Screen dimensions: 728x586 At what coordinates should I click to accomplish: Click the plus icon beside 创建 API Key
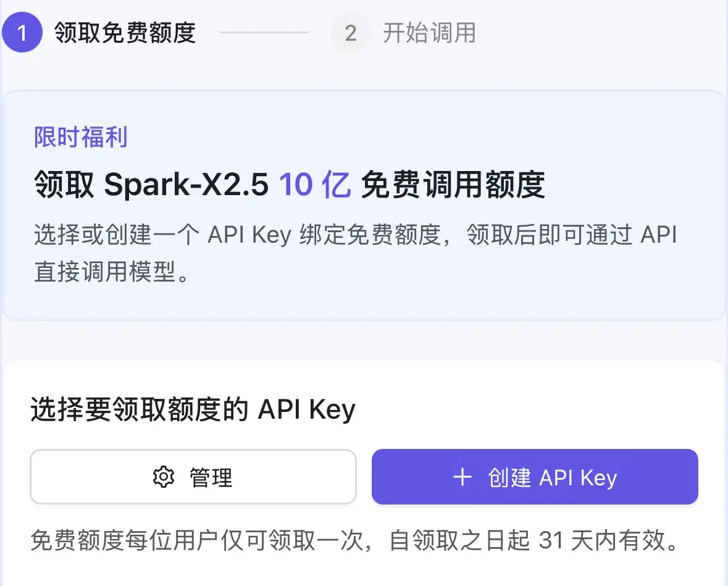pos(462,477)
